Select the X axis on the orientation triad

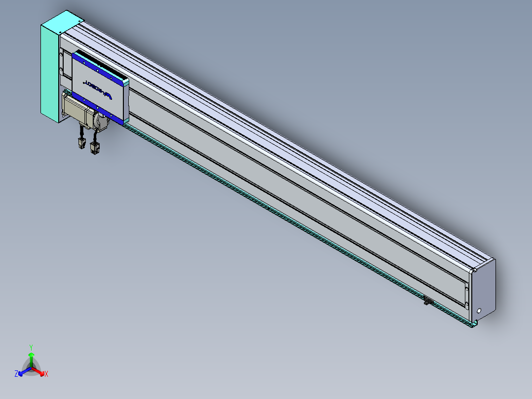(41, 372)
